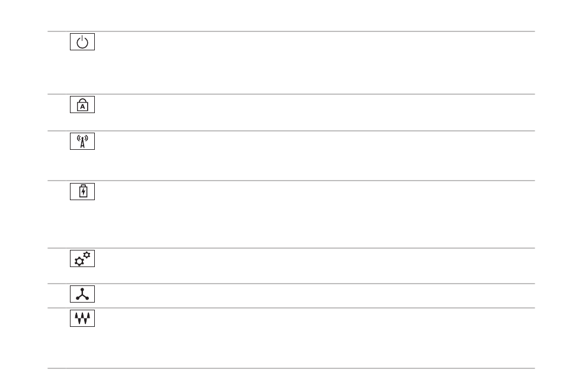Open the two gears settings icon
This screenshot has height=392, width=563.
[x=82, y=258]
